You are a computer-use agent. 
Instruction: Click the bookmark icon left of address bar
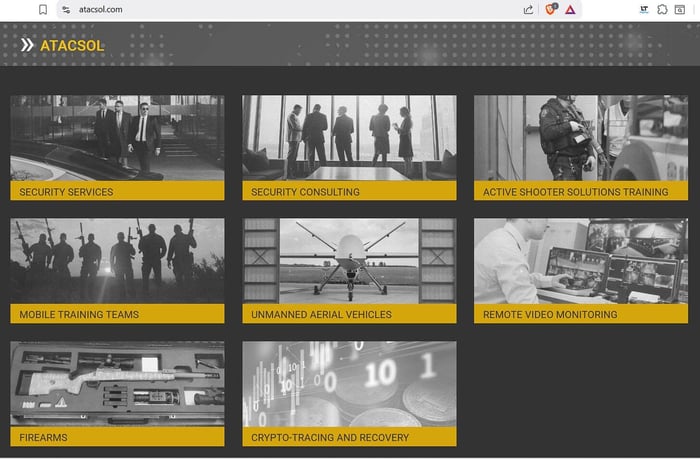click(x=43, y=9)
